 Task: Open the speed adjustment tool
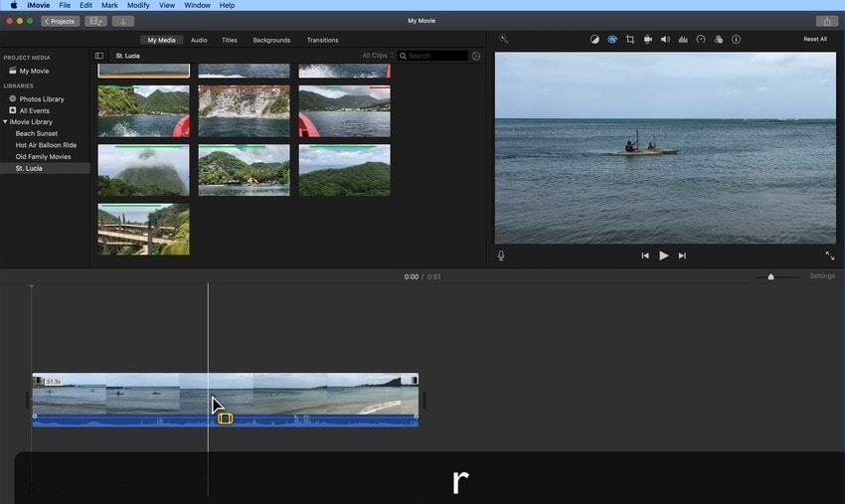click(701, 40)
